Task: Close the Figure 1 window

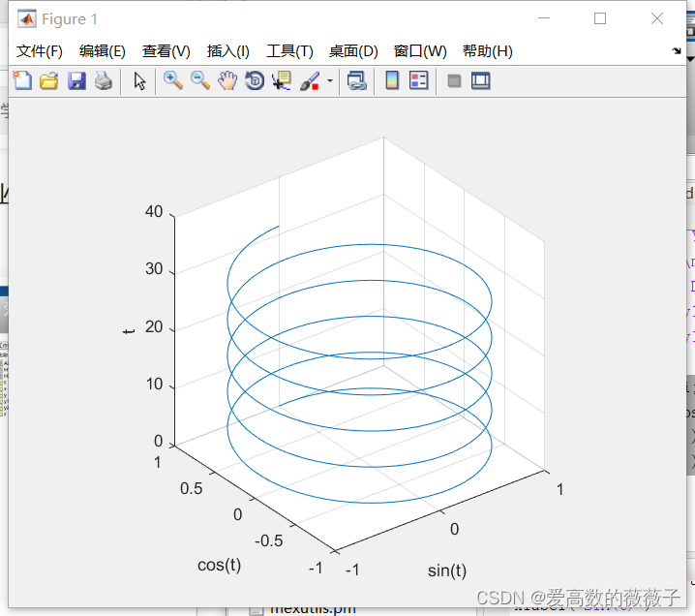Action: 657,18
